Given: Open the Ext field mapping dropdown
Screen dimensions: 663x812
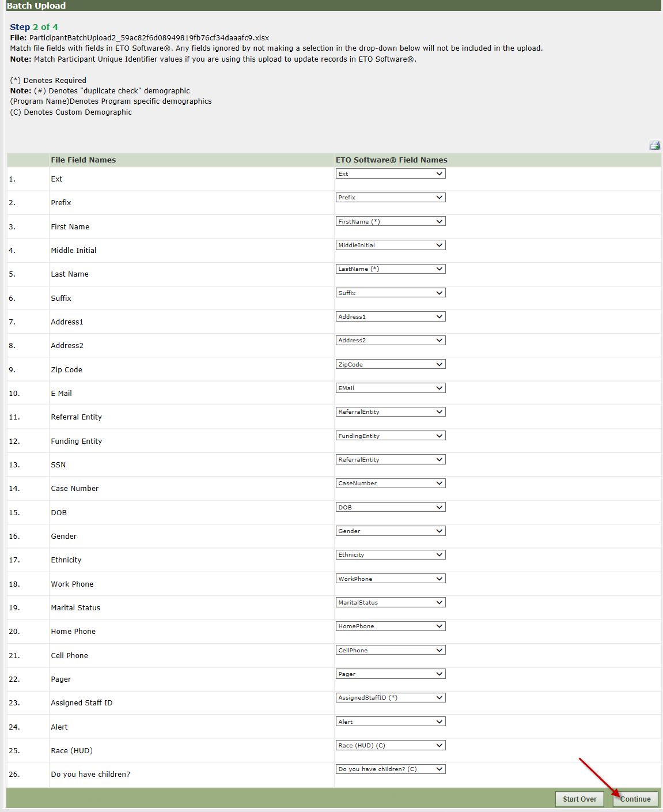Looking at the screenshot, I should tap(391, 173).
